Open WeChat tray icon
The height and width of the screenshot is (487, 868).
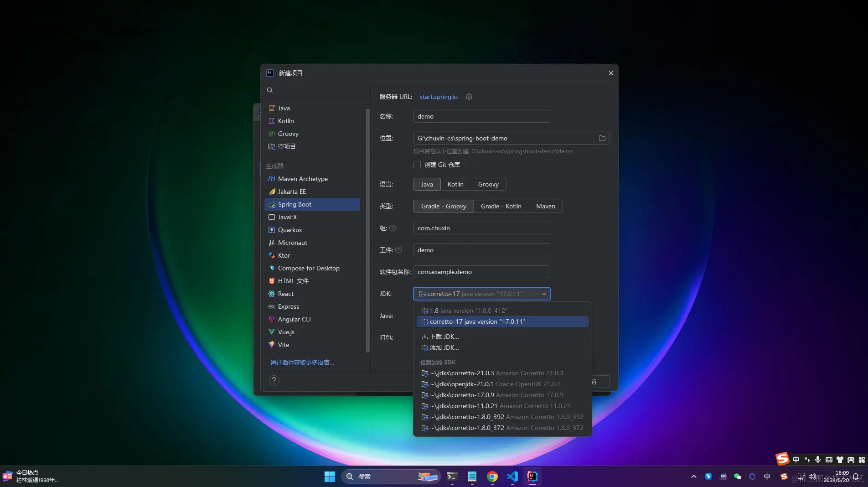738,477
